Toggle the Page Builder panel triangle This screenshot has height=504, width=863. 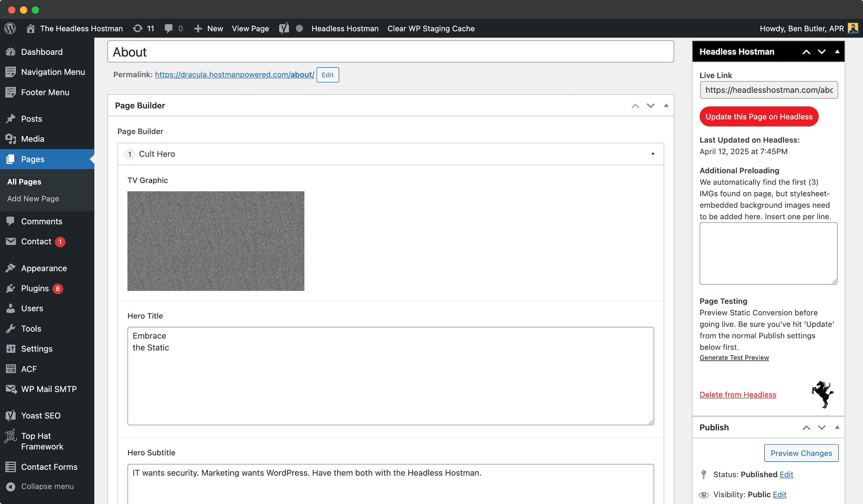click(x=666, y=106)
